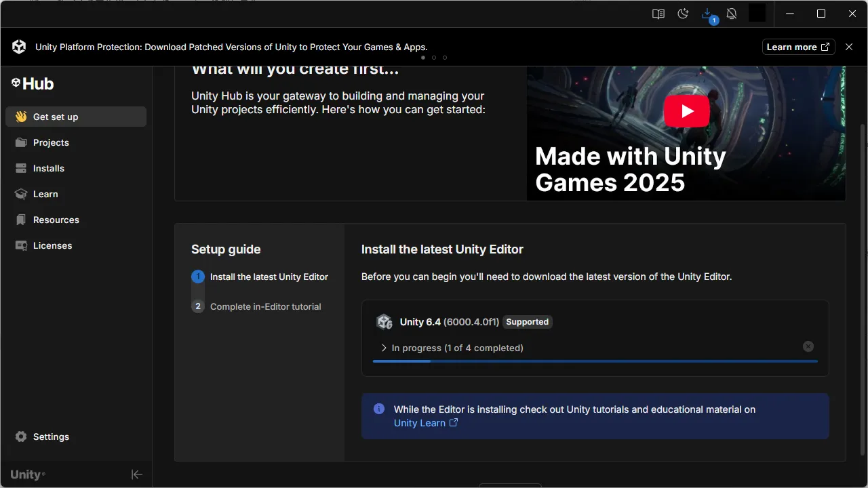This screenshot has height=488, width=868.
Task: Open the Resources section
Action: (x=56, y=220)
